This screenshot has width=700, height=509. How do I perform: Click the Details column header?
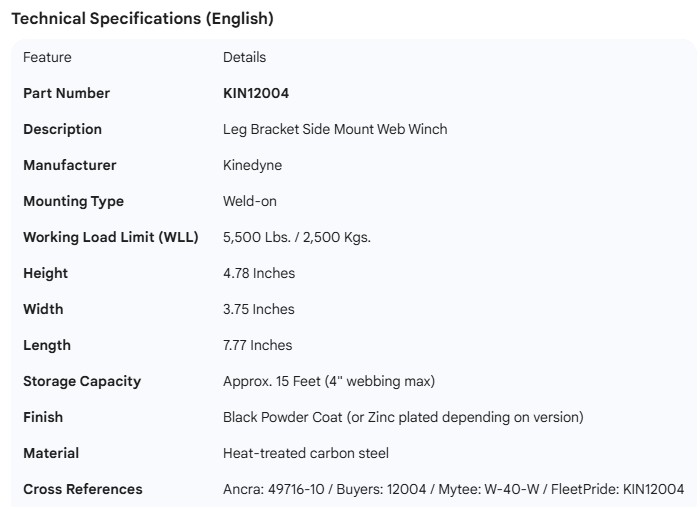click(244, 57)
